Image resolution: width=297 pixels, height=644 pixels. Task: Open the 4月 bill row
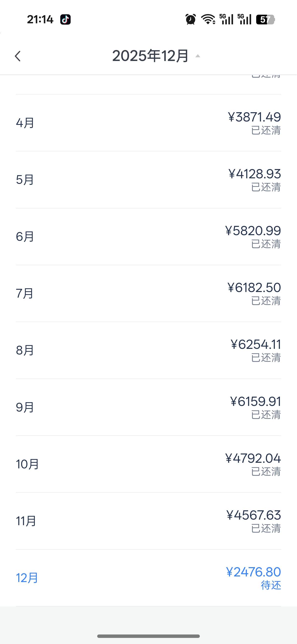coord(148,123)
